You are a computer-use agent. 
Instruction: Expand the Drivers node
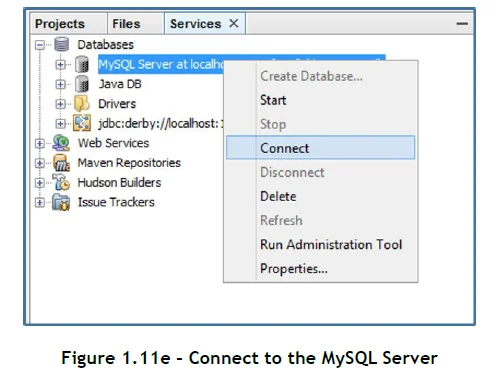coord(60,104)
